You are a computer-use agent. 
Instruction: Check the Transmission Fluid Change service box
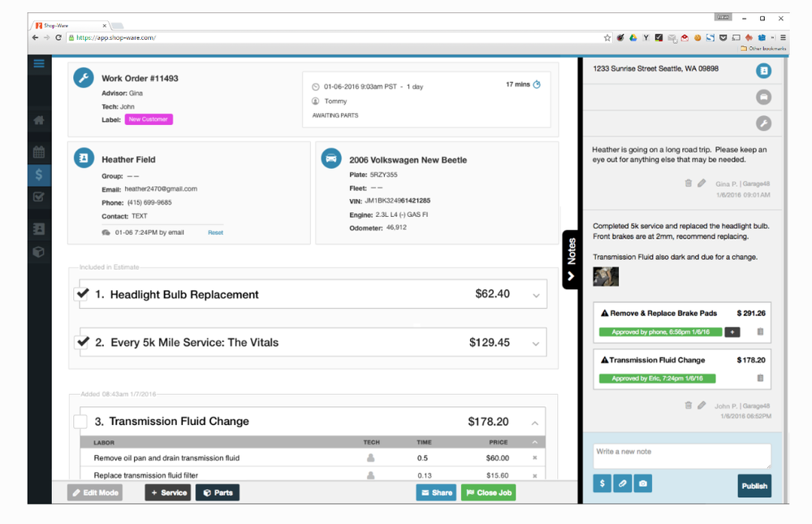tap(80, 422)
